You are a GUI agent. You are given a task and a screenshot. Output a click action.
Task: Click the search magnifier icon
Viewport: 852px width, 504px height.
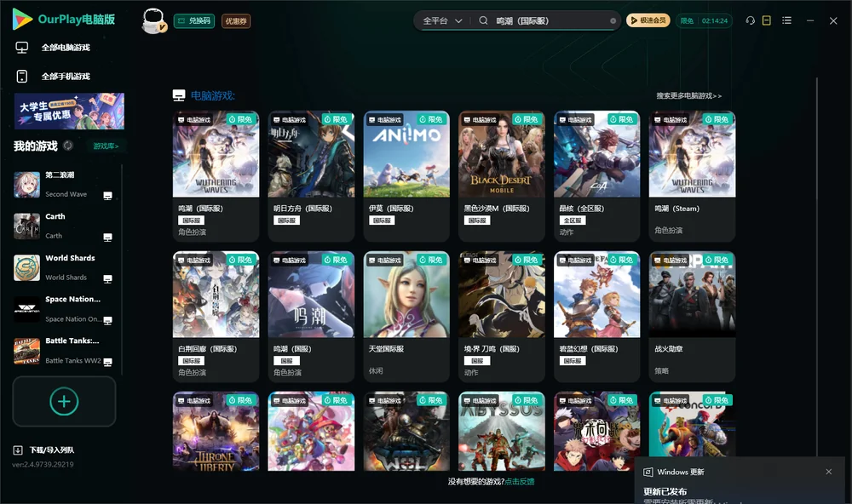click(483, 20)
